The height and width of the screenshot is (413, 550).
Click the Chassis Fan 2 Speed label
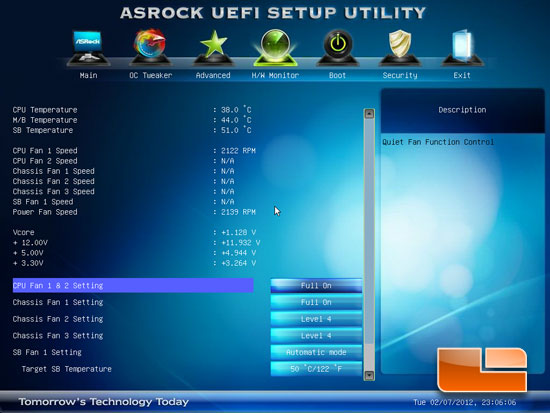tap(54, 181)
